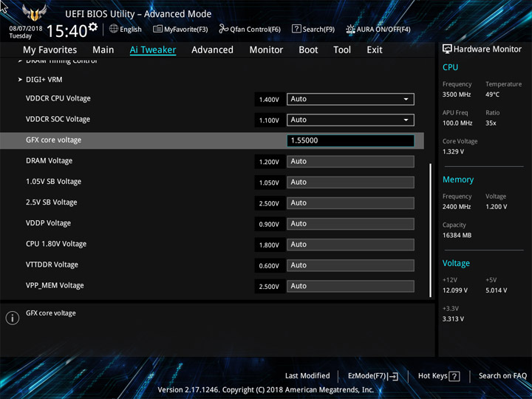Open VDDCR SOC Voltage dropdown

point(350,120)
